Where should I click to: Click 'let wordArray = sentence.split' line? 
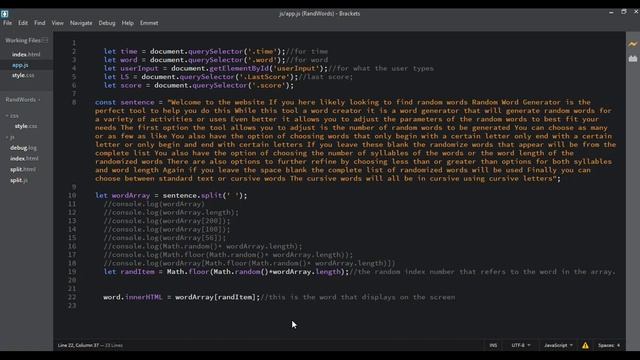(171, 196)
